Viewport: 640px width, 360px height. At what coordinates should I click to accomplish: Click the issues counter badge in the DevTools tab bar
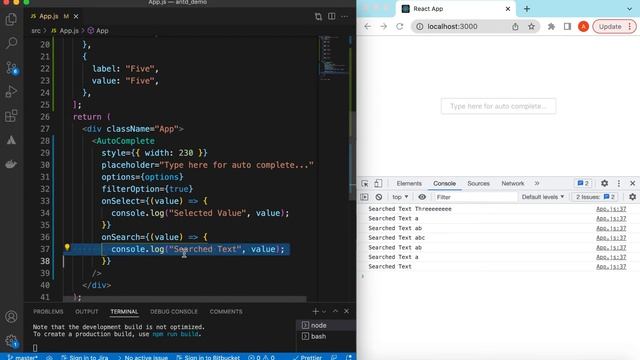pos(583,183)
